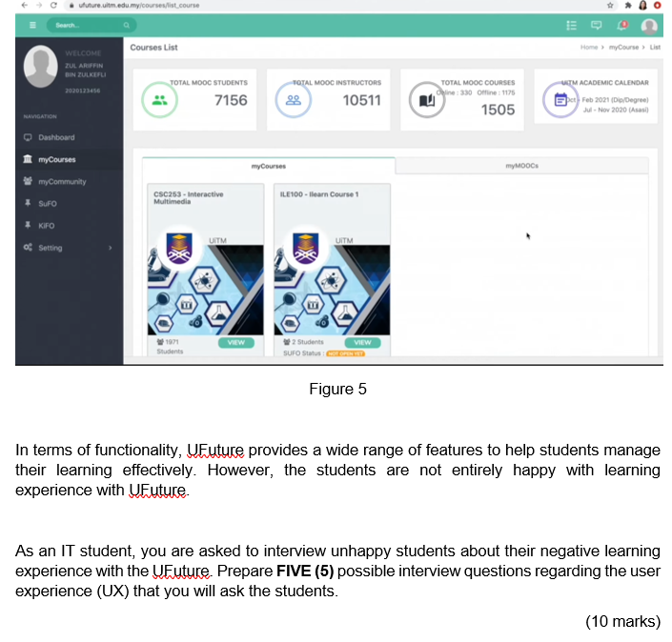The image size is (672, 642).
Task: Open the browser extensions puzzle icon
Action: click(628, 5)
